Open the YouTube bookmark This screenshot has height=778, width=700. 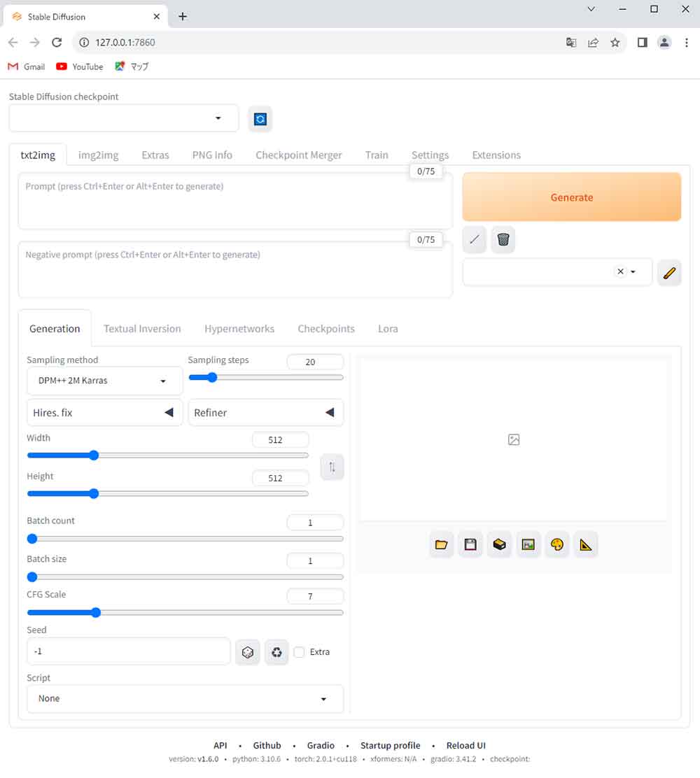pyautogui.click(x=80, y=66)
